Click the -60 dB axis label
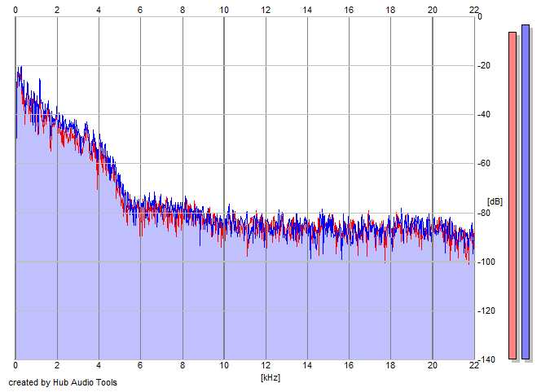The image size is (541, 392). pyautogui.click(x=484, y=164)
